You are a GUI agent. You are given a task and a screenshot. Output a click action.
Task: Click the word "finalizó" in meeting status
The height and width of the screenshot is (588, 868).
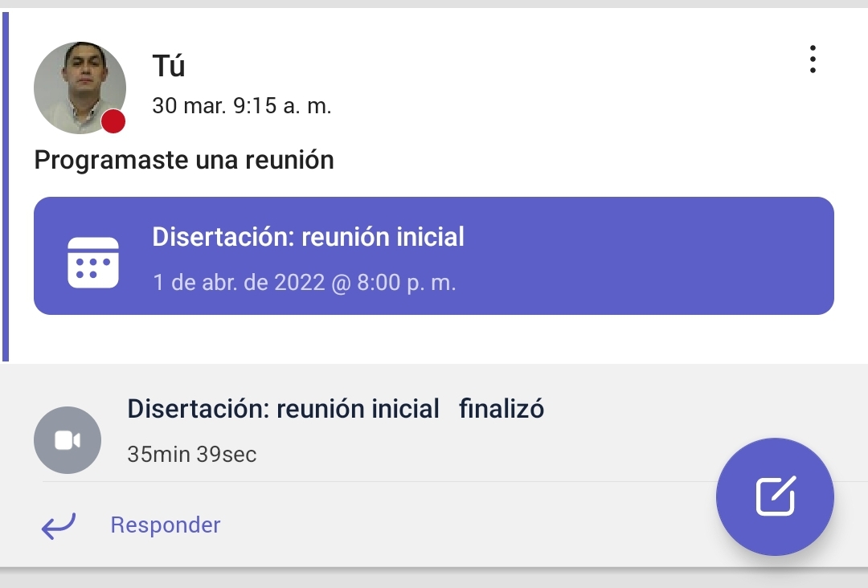(502, 410)
